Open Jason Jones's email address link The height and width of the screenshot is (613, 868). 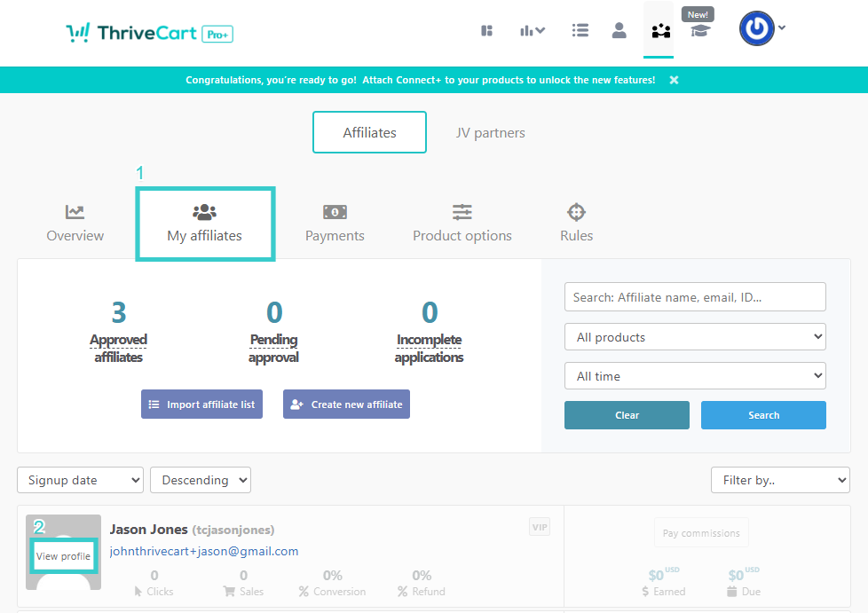pos(203,551)
